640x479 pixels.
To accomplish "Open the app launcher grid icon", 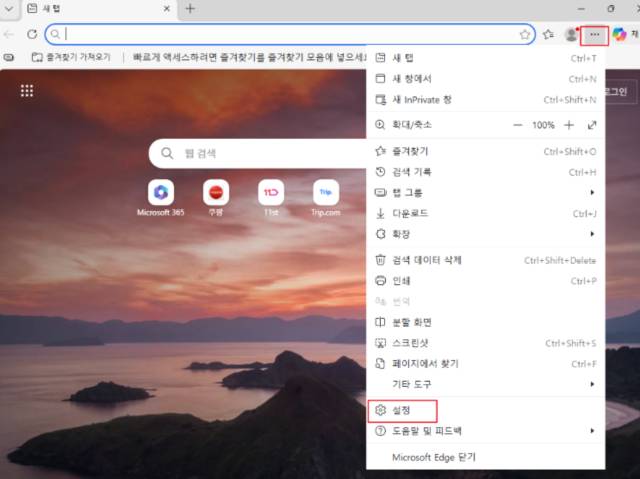I will pyautogui.click(x=27, y=91).
